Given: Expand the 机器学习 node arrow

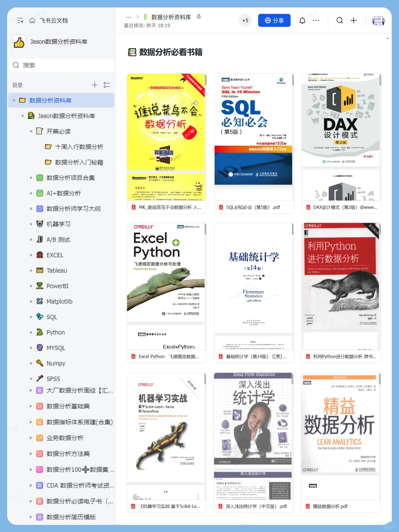Looking at the screenshot, I should [x=31, y=224].
